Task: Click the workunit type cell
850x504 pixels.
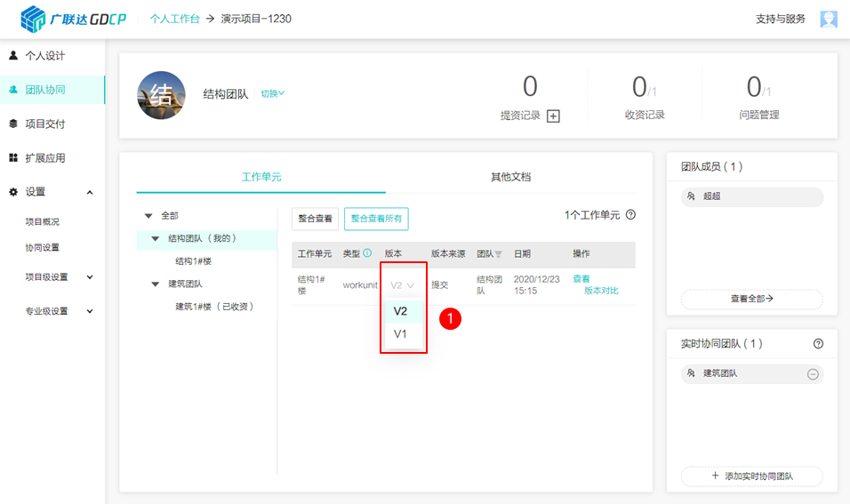Action: point(360,285)
